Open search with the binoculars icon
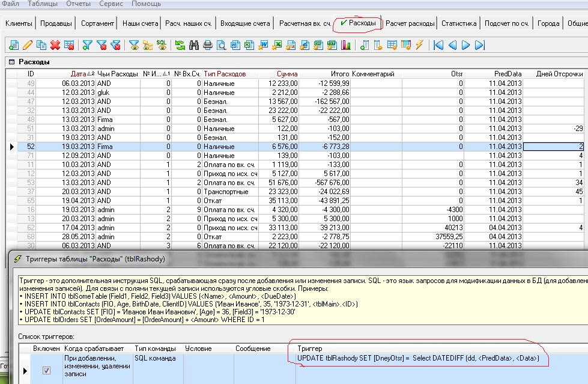 pyautogui.click(x=193, y=44)
